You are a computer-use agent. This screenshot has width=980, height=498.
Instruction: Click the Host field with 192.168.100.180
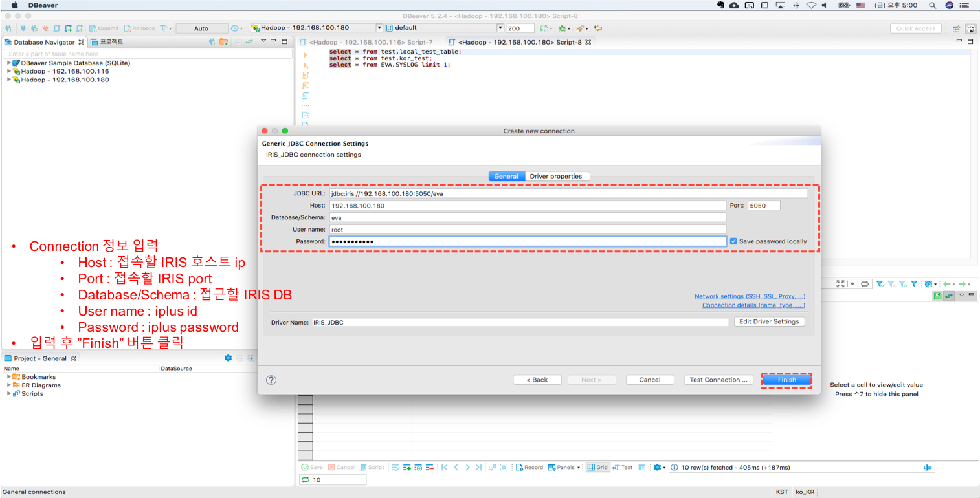point(528,206)
